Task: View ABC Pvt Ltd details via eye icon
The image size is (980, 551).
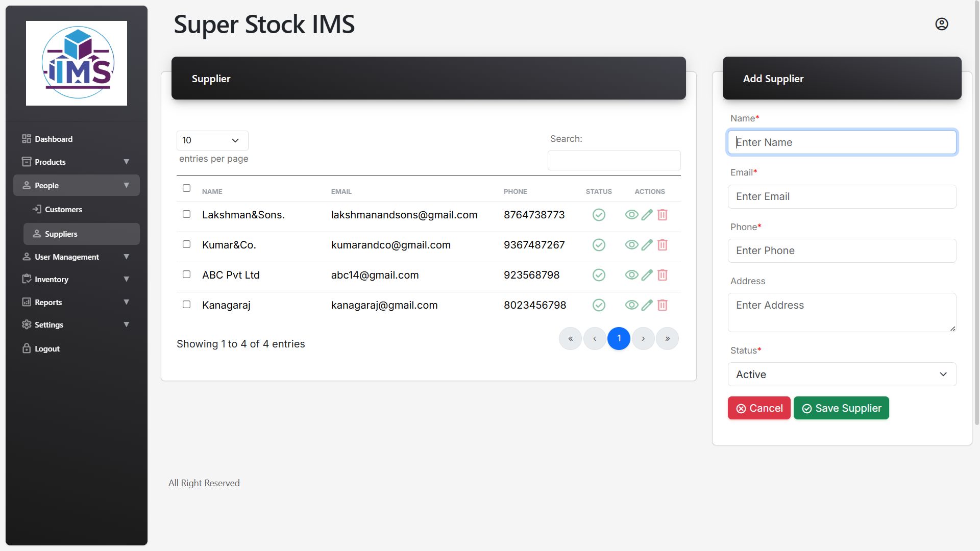Action: [631, 275]
